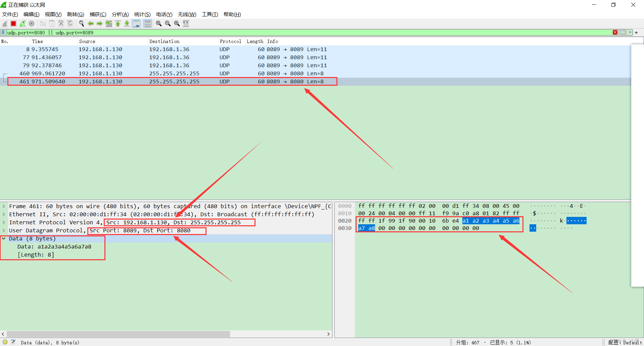
Task: Select packet 77 at time 91.436057
Action: pyautogui.click(x=315, y=57)
